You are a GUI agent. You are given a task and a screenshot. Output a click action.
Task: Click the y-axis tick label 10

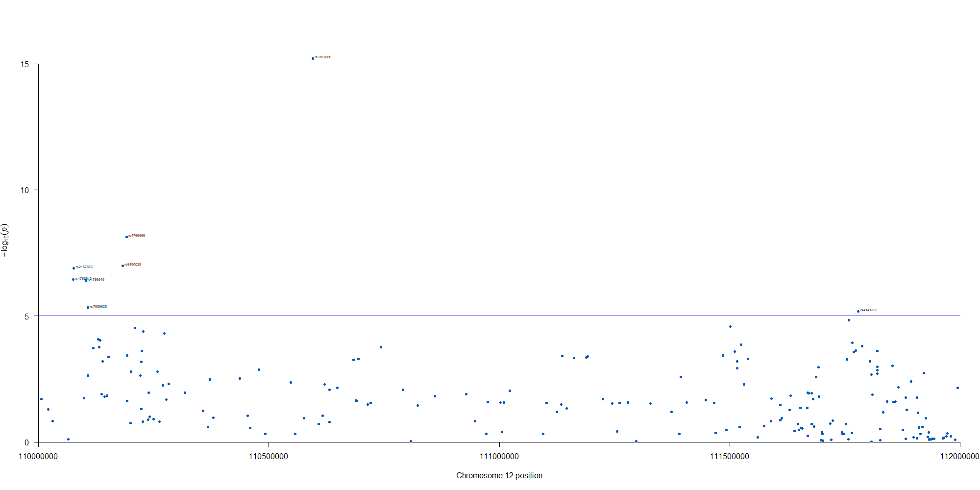(24, 190)
